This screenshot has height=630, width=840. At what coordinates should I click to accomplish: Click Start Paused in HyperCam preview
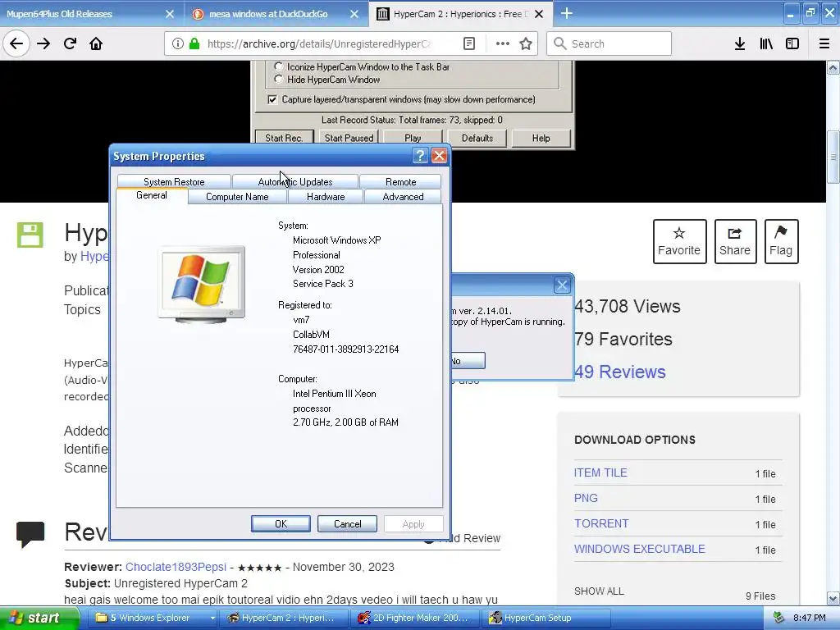[349, 138]
